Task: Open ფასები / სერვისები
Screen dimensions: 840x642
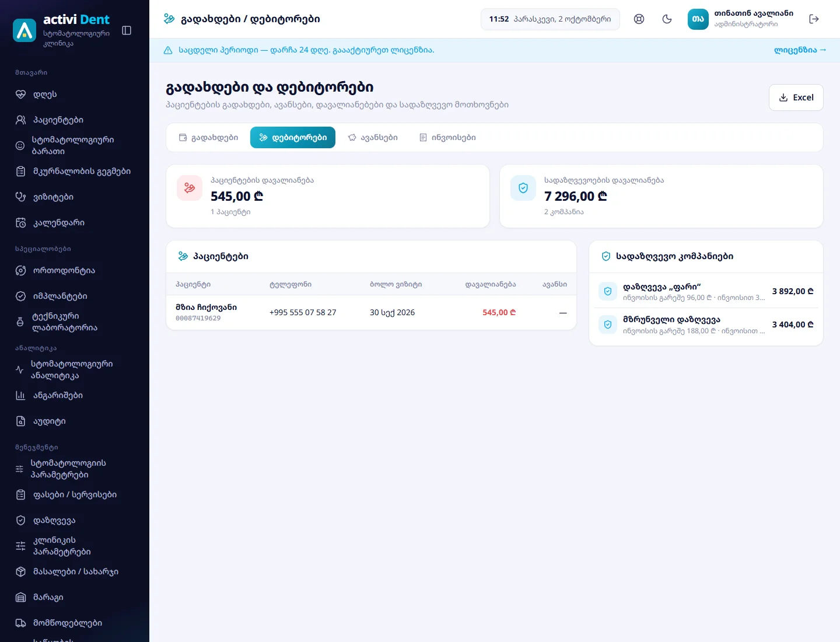Action: click(75, 494)
